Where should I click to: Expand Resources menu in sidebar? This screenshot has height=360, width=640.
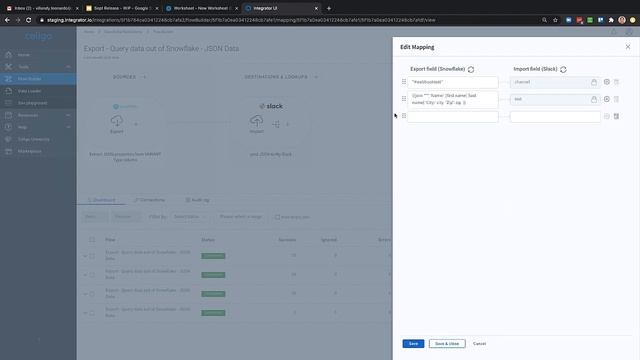point(38,115)
